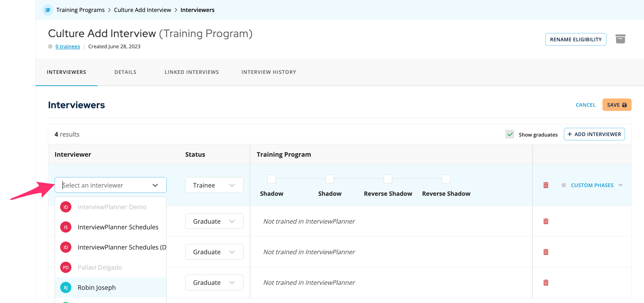The width and height of the screenshot is (644, 303).
Task: Check the second Reverse Shadow phase box
Action: coord(446,179)
